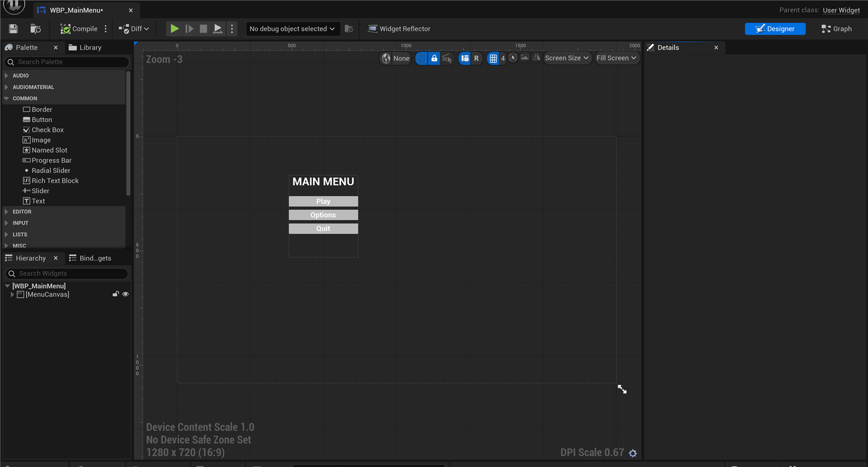Expand the AUDIO palette category
This screenshot has width=868, height=467.
click(x=7, y=75)
